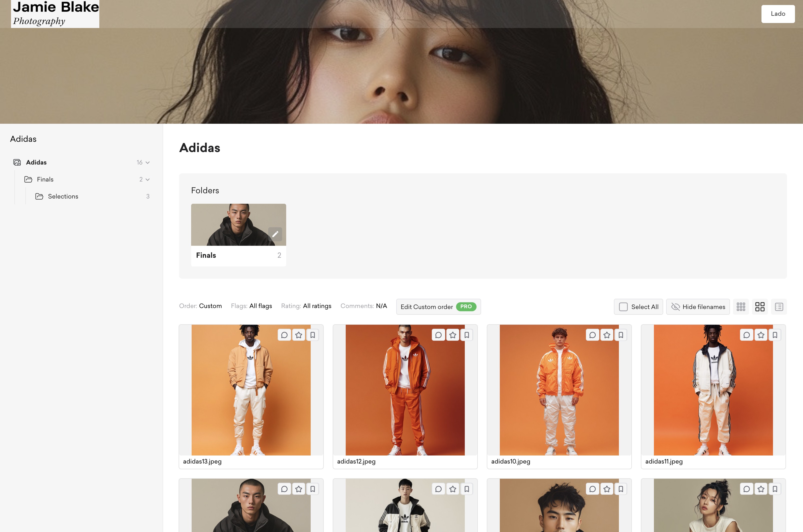The image size is (803, 532).
Task: Select Selections subfolder in sidebar
Action: 63,196
